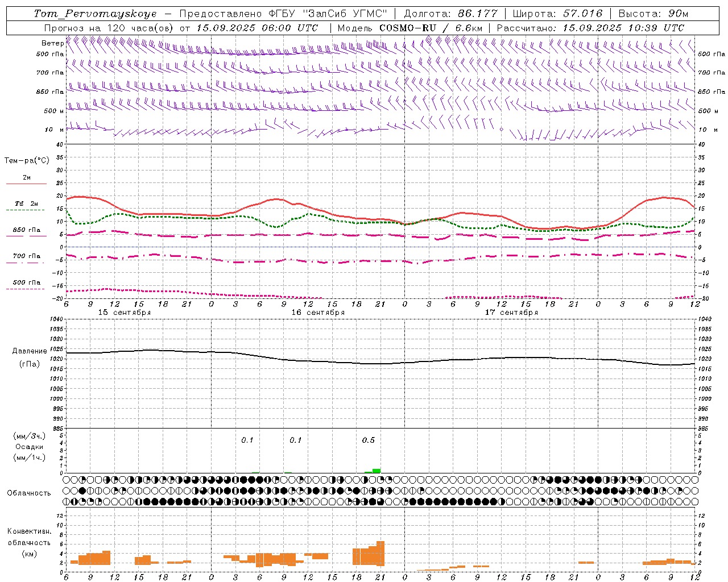Select the Долгота: 86.177 value
The height and width of the screenshot is (582, 728).
tap(451, 14)
